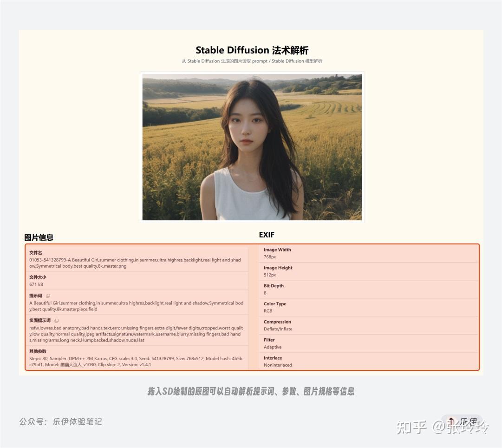Viewport: 502px width, 448px height.
Task: Click the generated field girl image preview
Action: pyautogui.click(x=251, y=146)
